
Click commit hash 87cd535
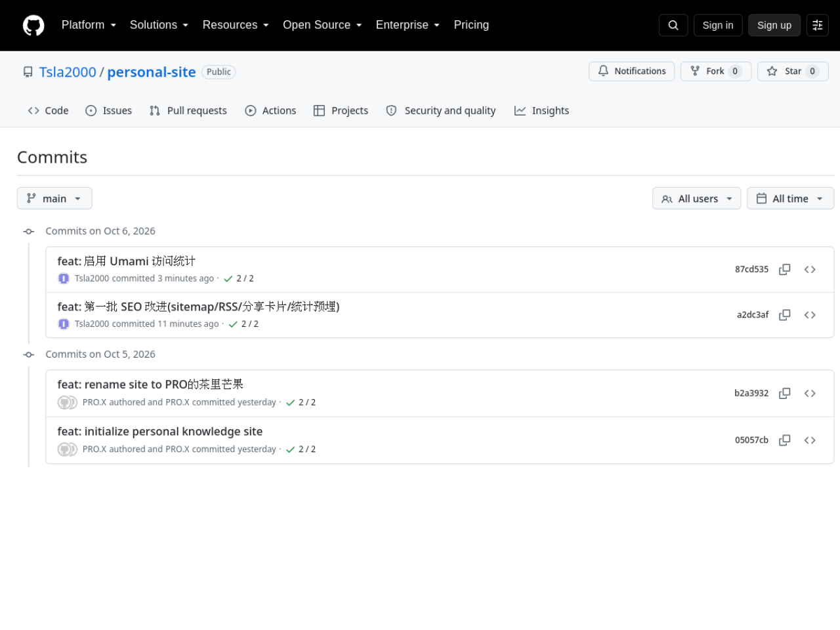(751, 270)
